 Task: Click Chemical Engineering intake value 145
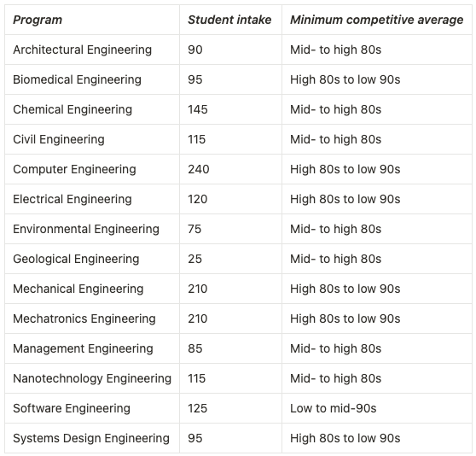[x=198, y=109]
